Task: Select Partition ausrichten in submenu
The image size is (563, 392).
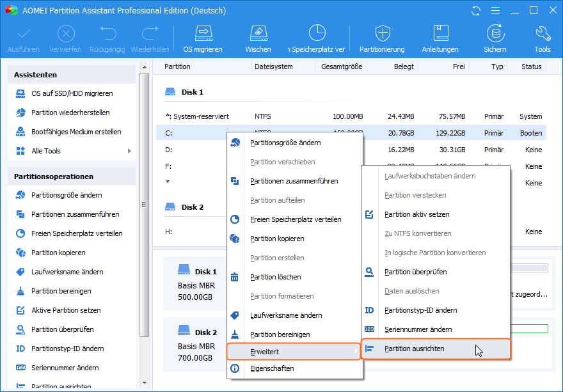Action: pyautogui.click(x=436, y=349)
